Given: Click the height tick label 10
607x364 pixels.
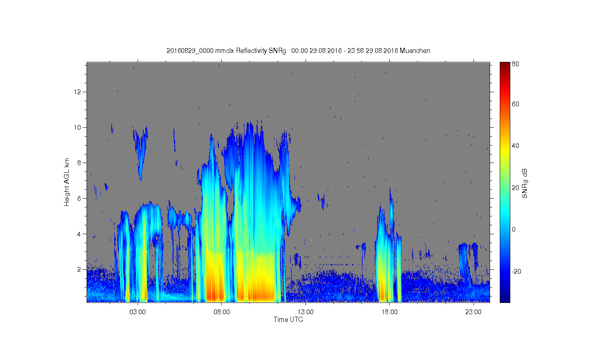Looking at the screenshot, I should pyautogui.click(x=78, y=127).
